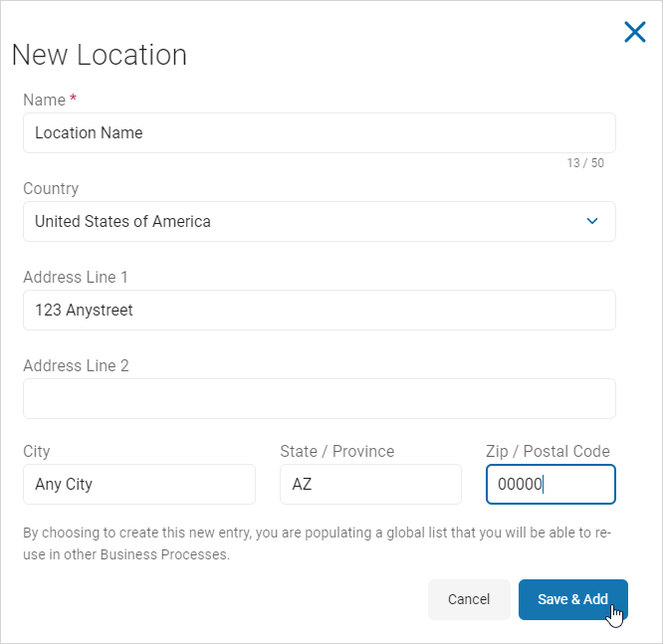Click the Country label text
Image resolution: width=663 pixels, height=644 pixels.
click(x=51, y=188)
